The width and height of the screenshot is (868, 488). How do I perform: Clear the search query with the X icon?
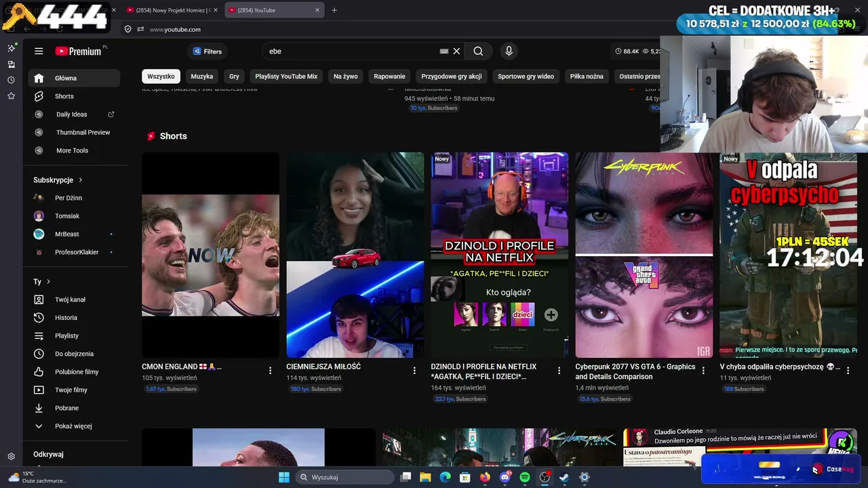point(456,52)
